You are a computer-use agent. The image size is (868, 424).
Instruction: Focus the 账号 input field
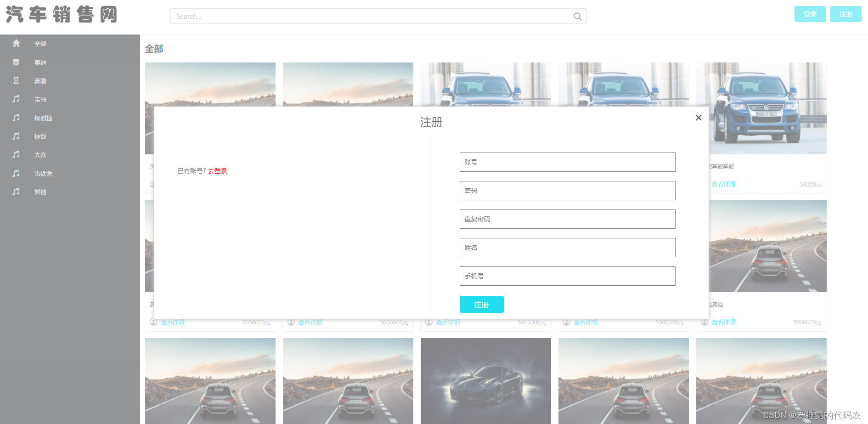click(567, 162)
